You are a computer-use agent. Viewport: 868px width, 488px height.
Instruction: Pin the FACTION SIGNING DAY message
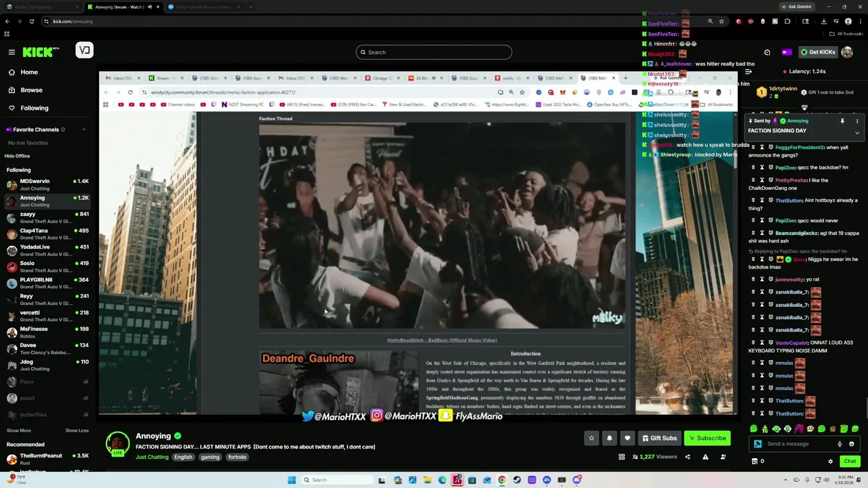click(842, 121)
